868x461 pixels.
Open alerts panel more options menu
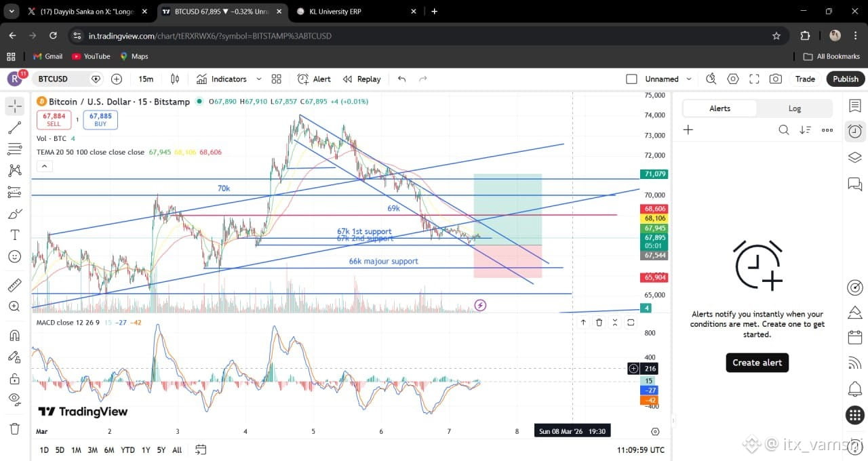click(x=827, y=129)
